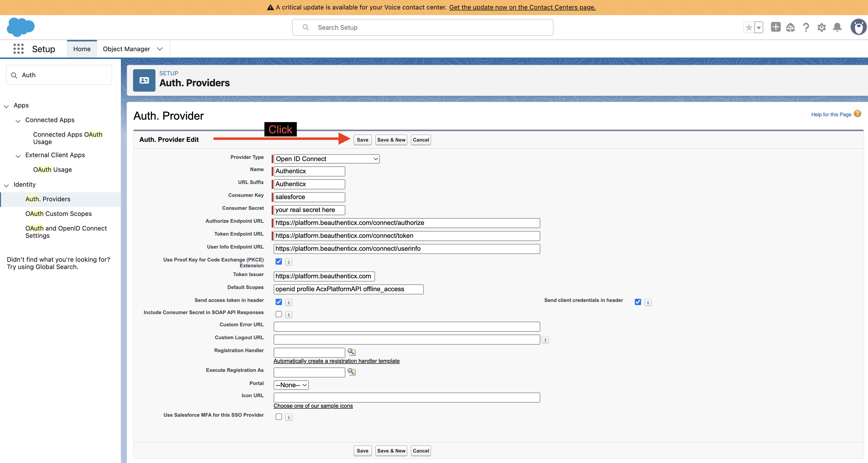Image resolution: width=868 pixels, height=463 pixels.
Task: Click info icon beside Custom Logout URL
Action: coord(545,340)
